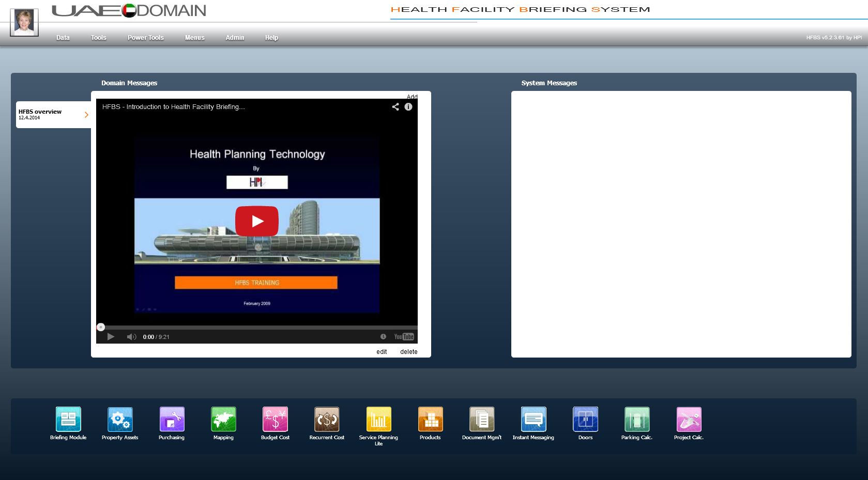The image size is (868, 480).
Task: Click the watch later clock icon
Action: coord(383,337)
